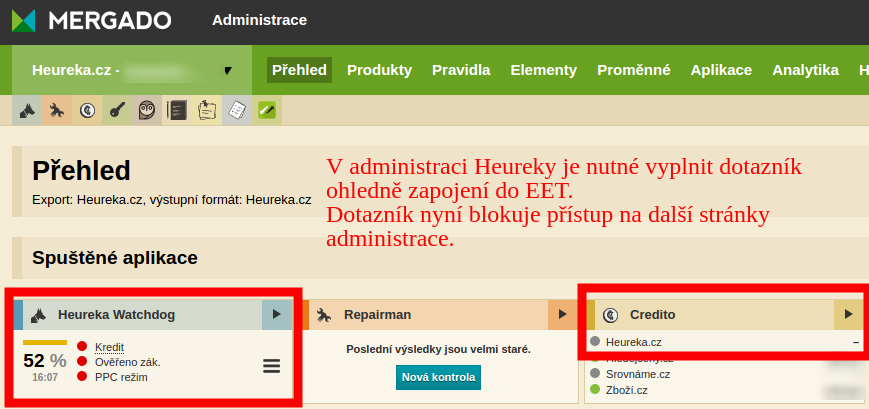Click coin icon in Credito card header
The image size is (869, 409).
pos(611,315)
